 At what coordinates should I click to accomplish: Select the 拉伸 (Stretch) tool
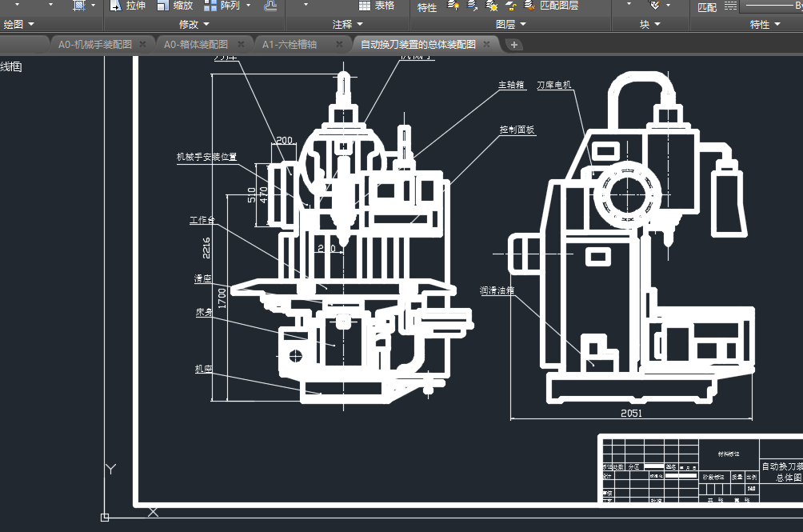128,6
